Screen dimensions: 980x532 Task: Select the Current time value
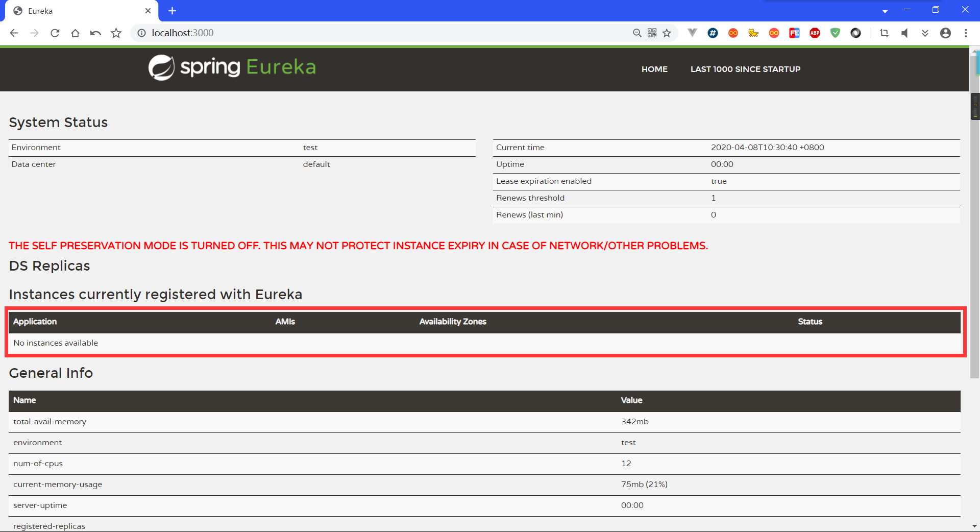[x=767, y=148]
